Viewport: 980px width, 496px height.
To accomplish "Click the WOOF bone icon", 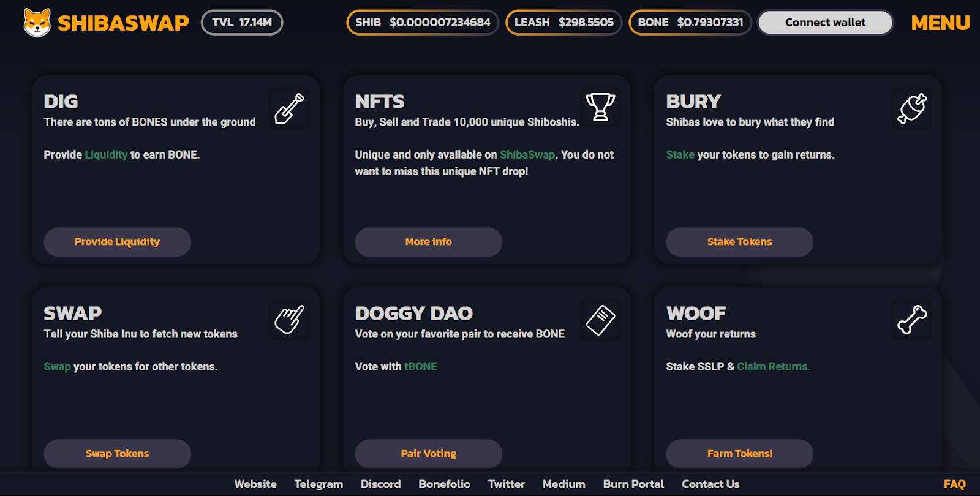I will (912, 320).
